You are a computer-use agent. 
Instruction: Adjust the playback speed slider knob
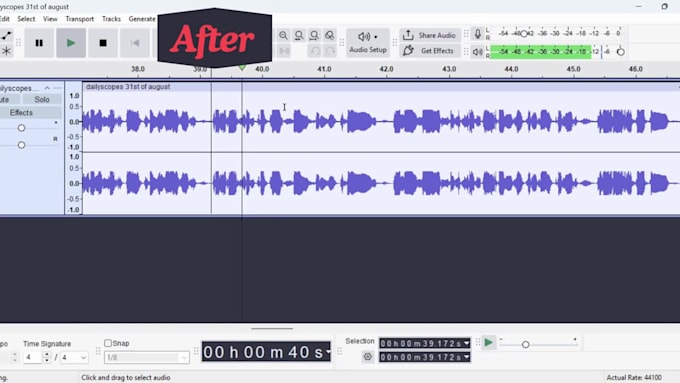coord(526,344)
